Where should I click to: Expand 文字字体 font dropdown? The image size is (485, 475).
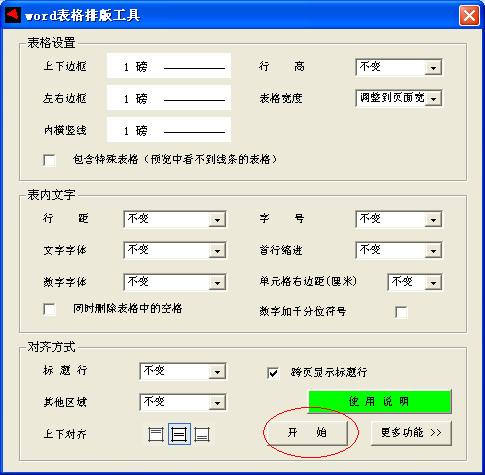(175, 250)
